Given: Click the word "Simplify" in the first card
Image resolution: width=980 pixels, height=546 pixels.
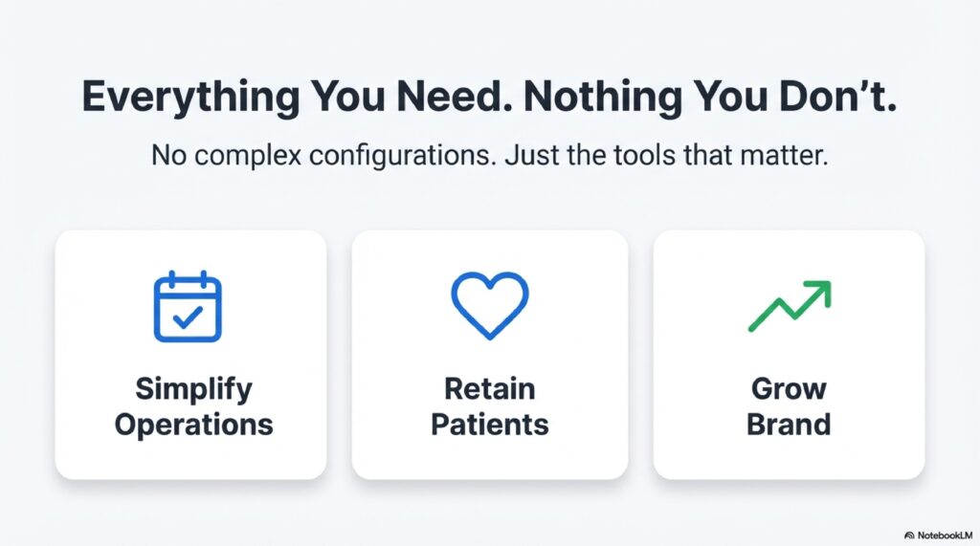Looking at the screenshot, I should click(193, 389).
